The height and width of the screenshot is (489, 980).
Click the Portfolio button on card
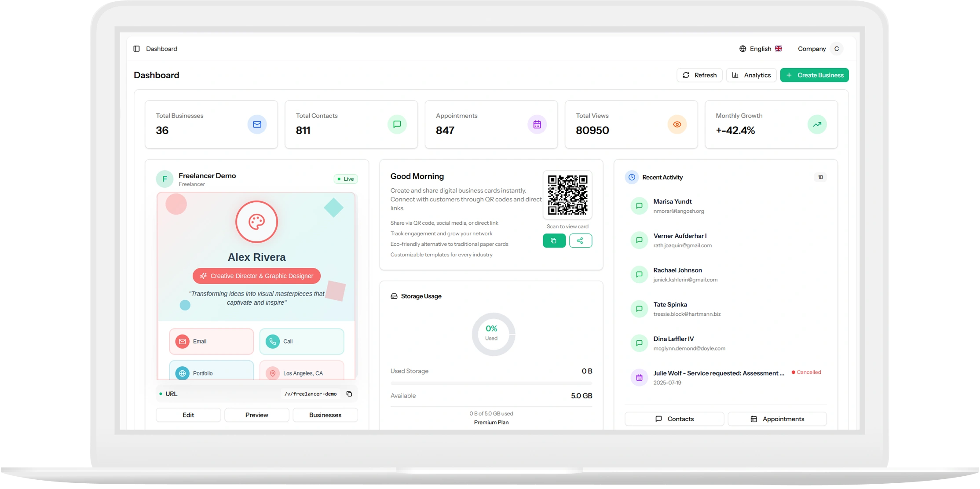pyautogui.click(x=212, y=370)
